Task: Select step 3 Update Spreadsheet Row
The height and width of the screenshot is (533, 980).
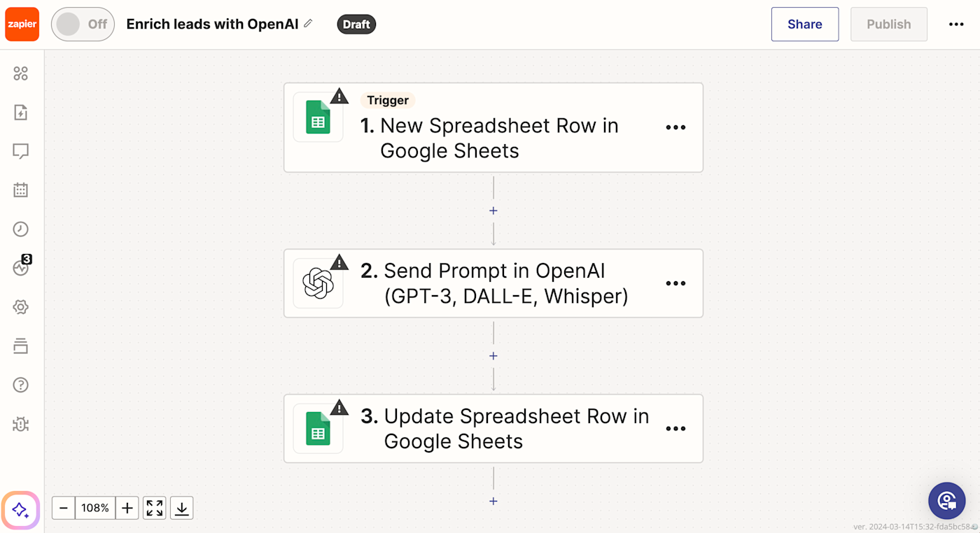Action: pos(493,429)
